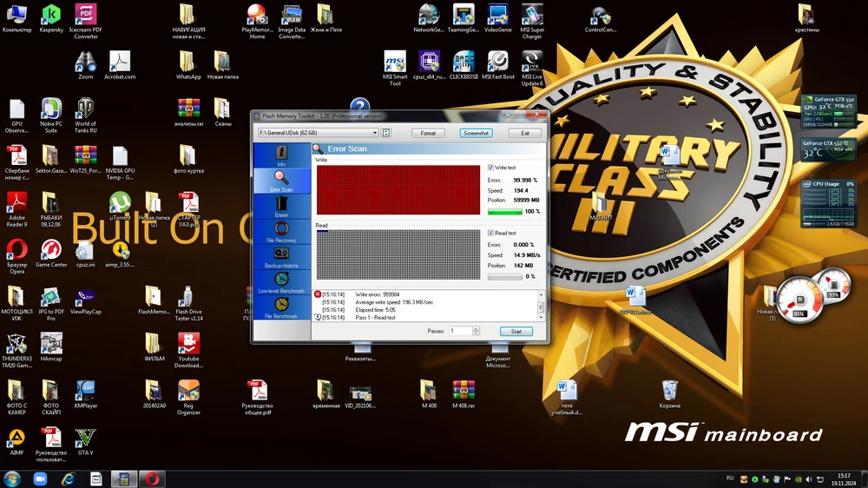Click the Start button
868x488 pixels.
[x=516, y=331]
